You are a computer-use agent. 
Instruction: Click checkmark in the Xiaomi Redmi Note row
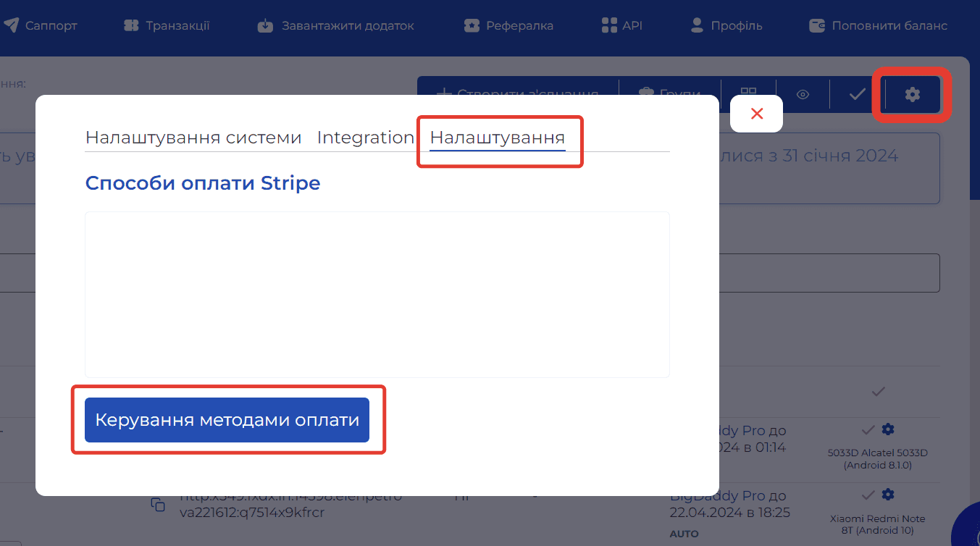pyautogui.click(x=868, y=495)
